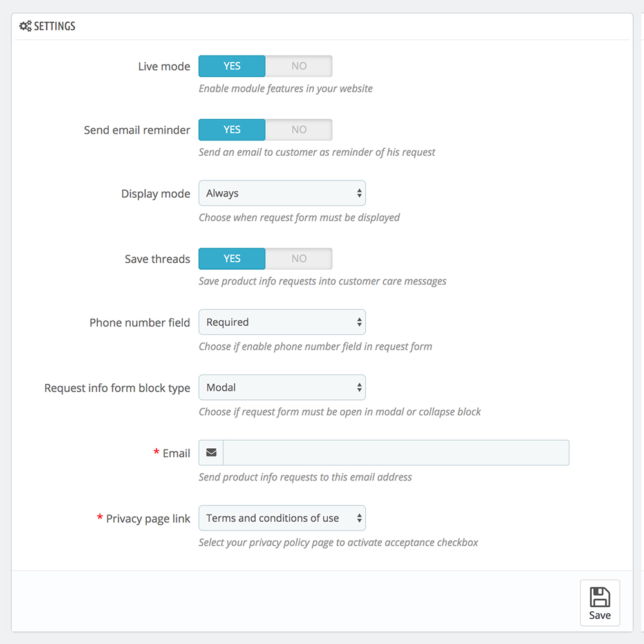This screenshot has width=644, height=644.
Task: Enable Send email reminder with YES
Action: point(232,130)
